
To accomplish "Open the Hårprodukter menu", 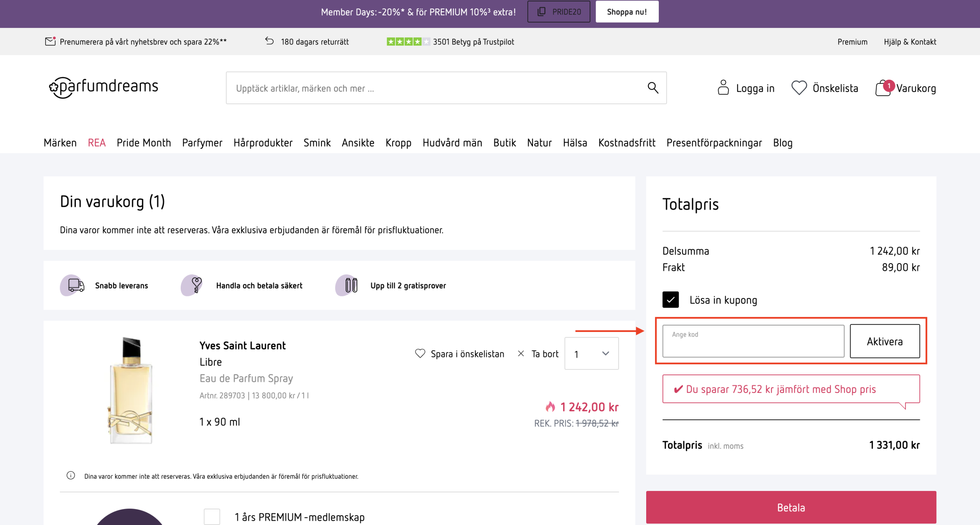I will 263,143.
